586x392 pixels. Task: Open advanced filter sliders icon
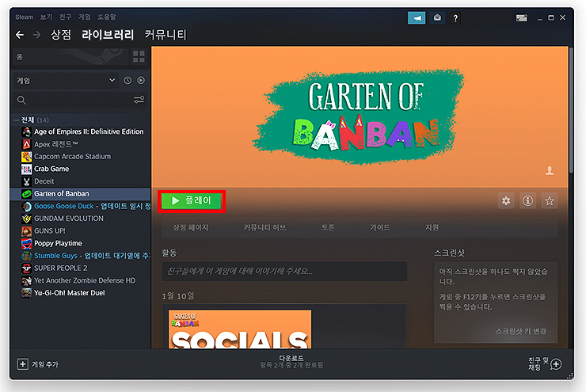[x=139, y=100]
